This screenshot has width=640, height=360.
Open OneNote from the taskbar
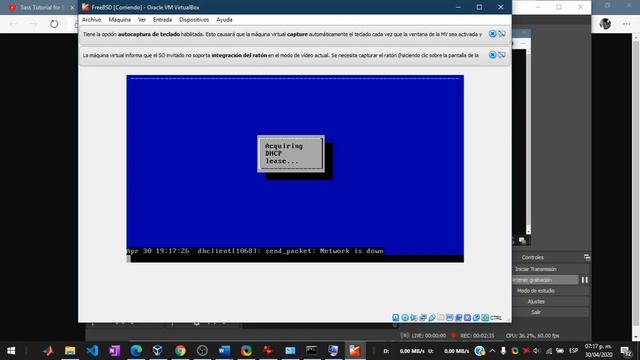(114, 351)
